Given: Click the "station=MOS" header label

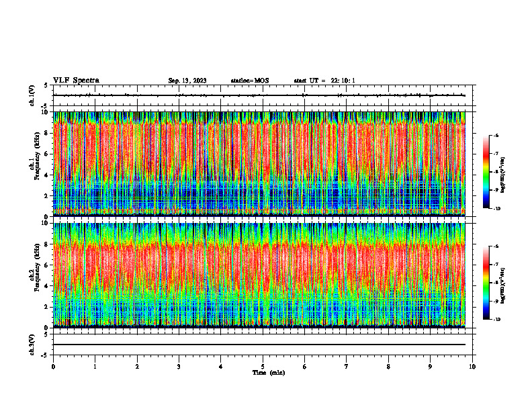Looking at the screenshot, I should (250, 81).
